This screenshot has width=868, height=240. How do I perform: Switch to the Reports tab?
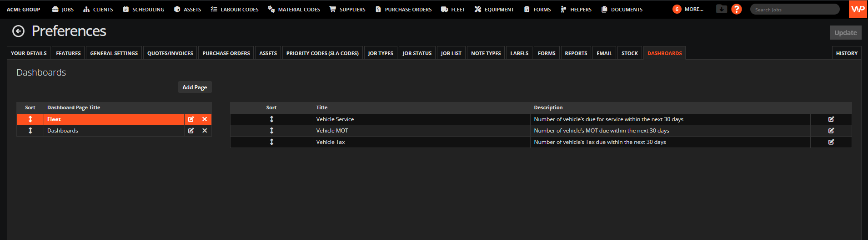[576, 53]
